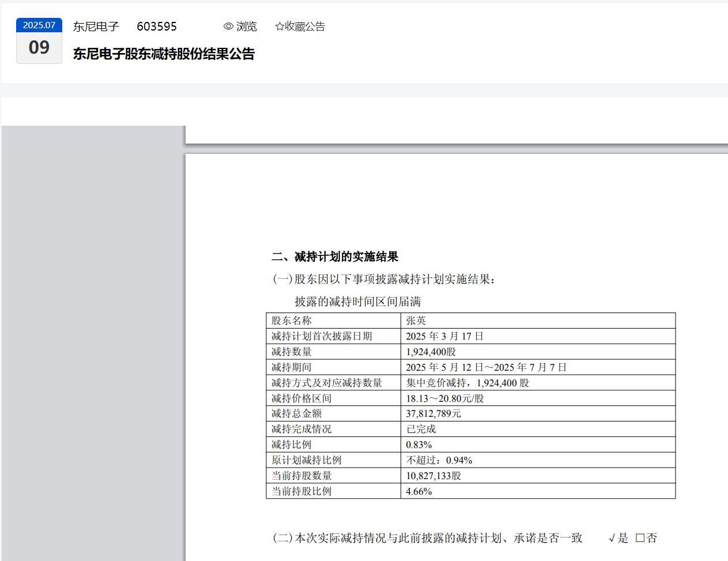Click the 股东名称 table cell
This screenshot has width=728, height=561.
[334, 321]
